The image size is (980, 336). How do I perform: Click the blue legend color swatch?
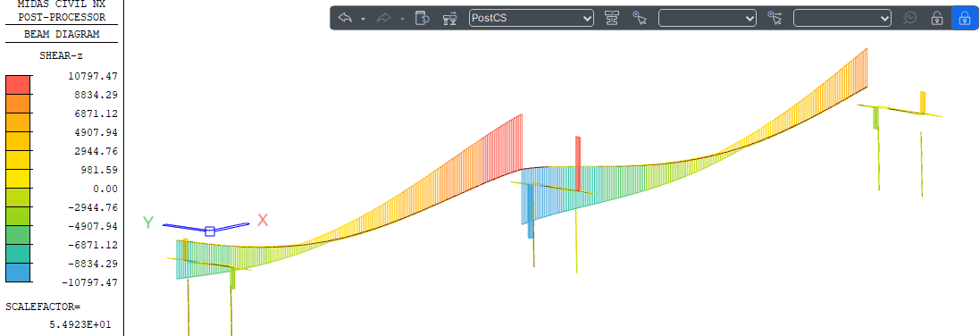18,273
